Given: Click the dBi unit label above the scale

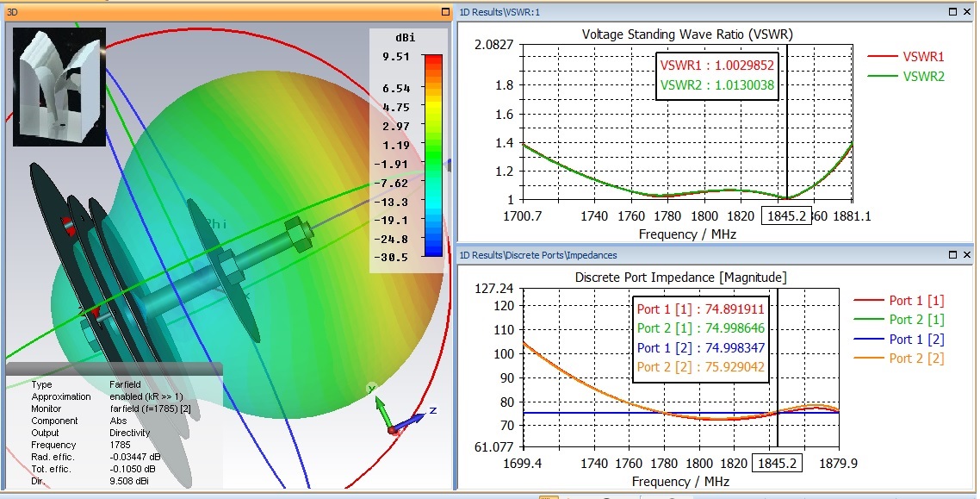Looking at the screenshot, I should [405, 38].
